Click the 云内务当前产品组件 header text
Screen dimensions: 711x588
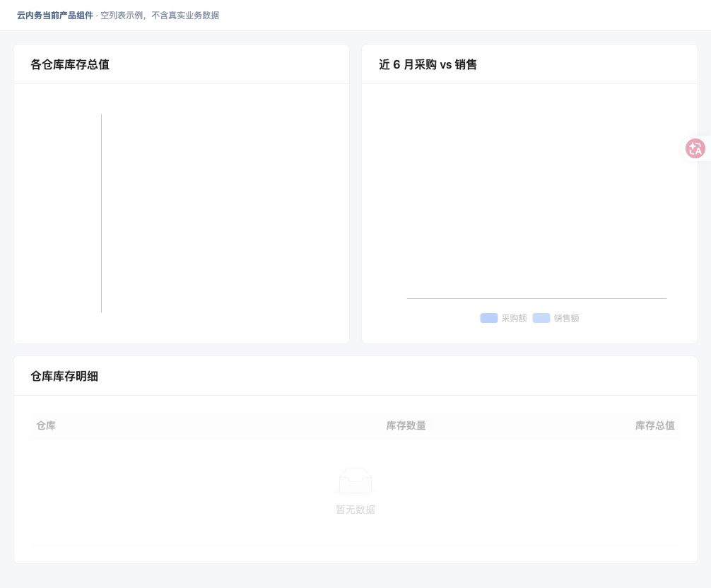(x=55, y=16)
